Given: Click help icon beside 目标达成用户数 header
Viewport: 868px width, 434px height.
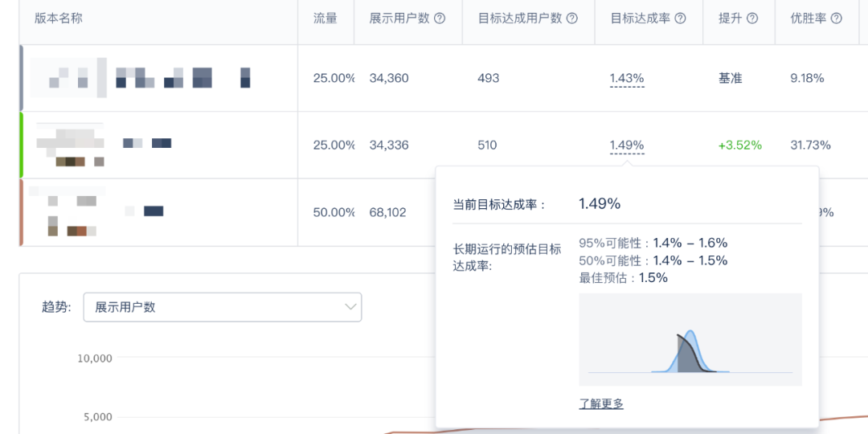Looking at the screenshot, I should [572, 18].
